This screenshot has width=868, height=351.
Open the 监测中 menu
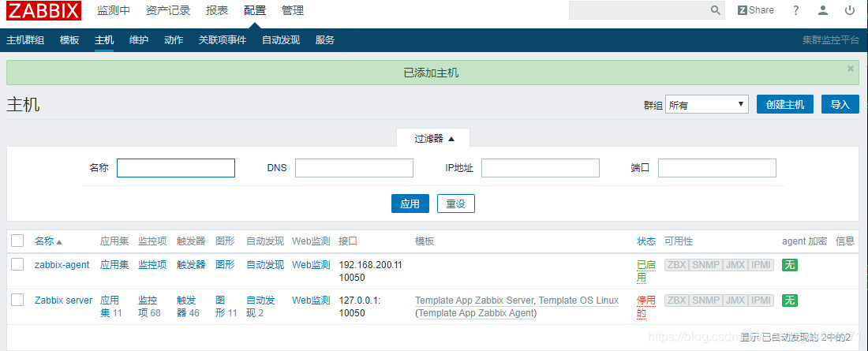click(114, 10)
